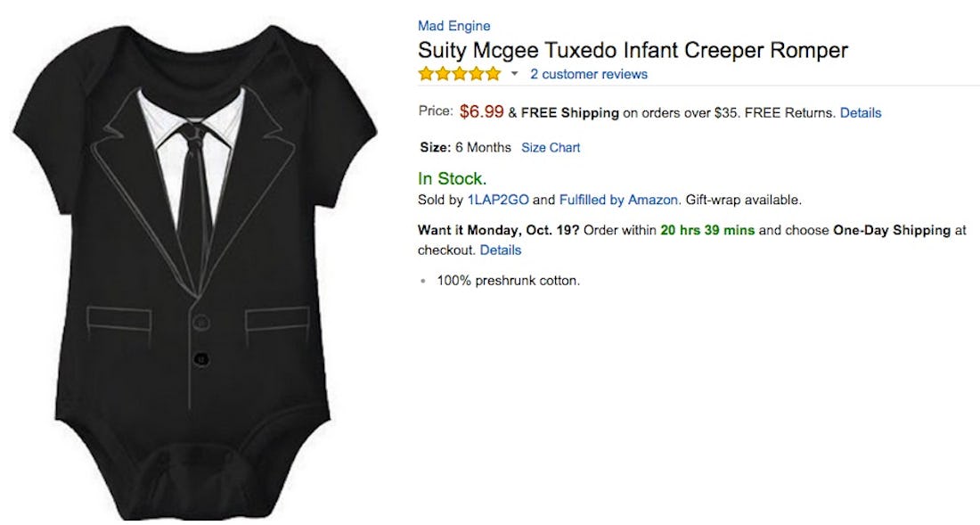Click the fifth star in the rating

click(494, 74)
